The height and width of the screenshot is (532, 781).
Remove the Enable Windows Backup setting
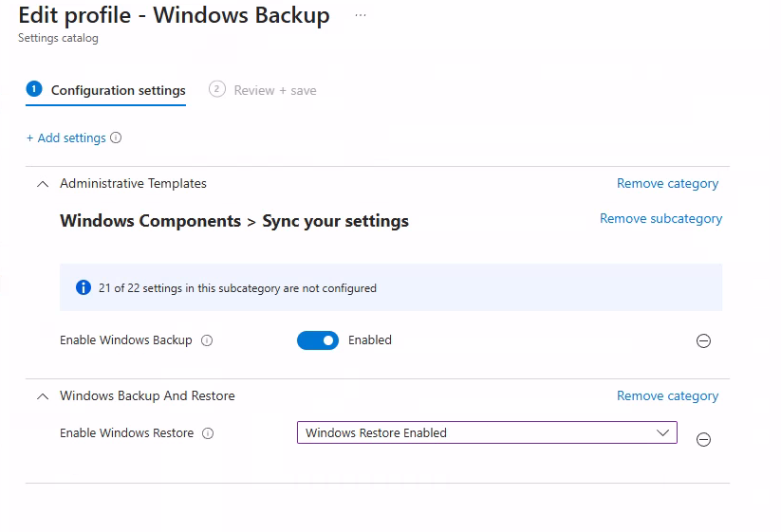pos(703,341)
